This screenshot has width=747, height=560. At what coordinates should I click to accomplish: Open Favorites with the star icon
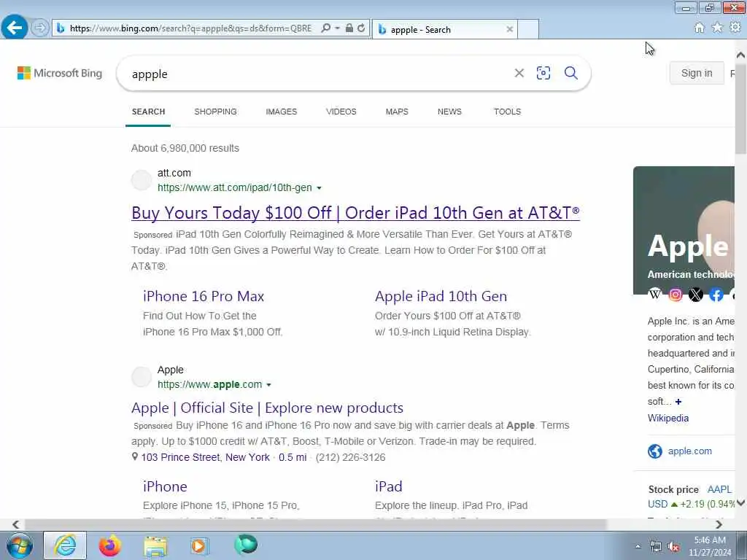pyautogui.click(x=717, y=28)
